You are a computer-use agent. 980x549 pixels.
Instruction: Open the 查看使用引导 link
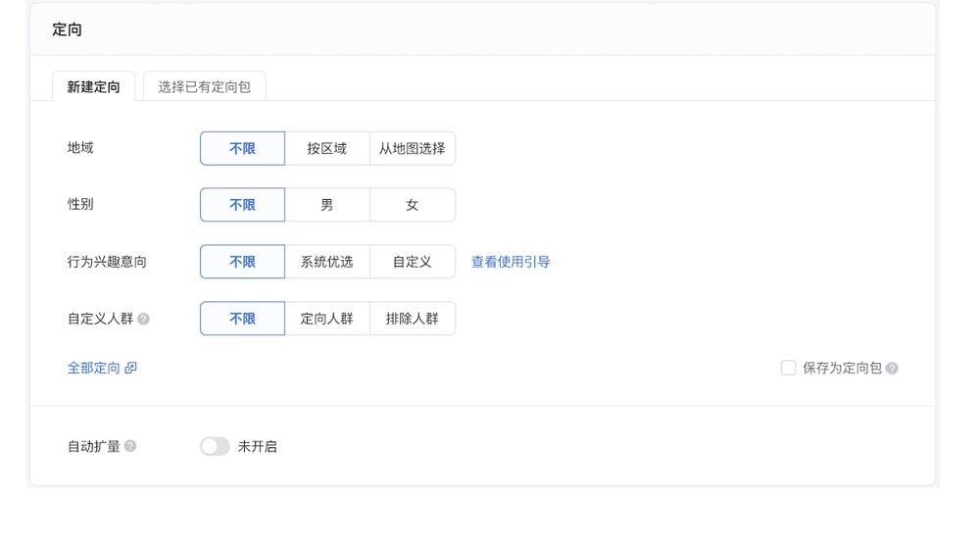coord(511,262)
